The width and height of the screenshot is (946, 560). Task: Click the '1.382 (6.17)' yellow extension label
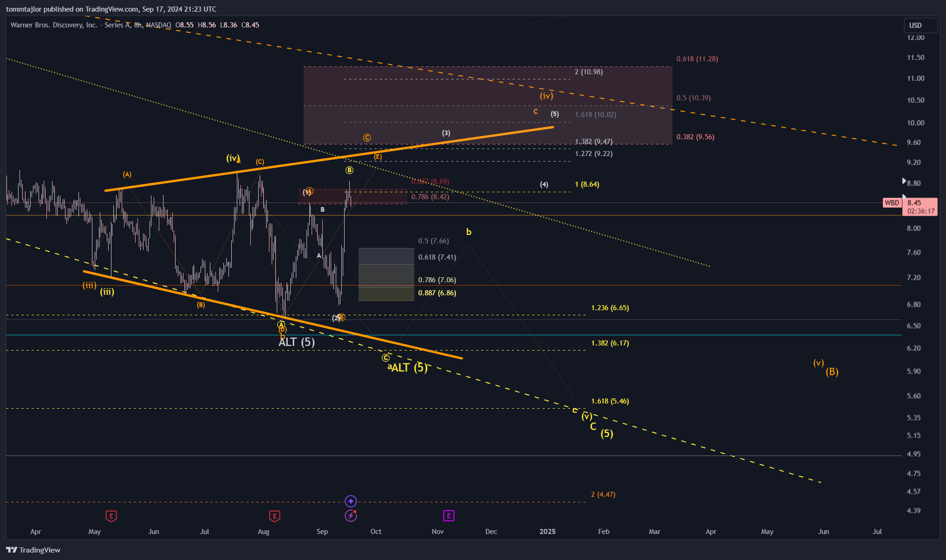(610, 343)
